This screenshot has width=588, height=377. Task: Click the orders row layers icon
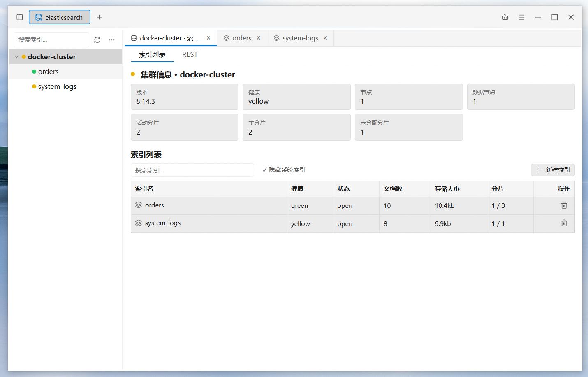point(139,205)
